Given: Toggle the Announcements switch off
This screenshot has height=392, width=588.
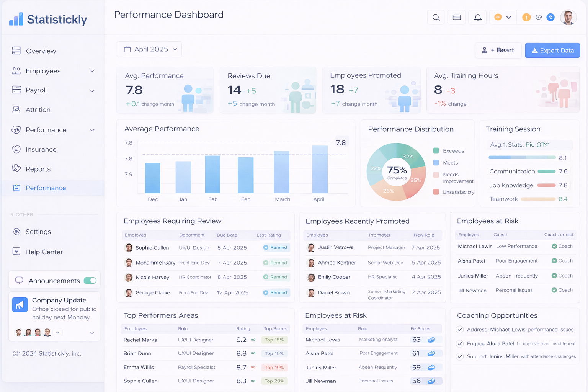Looking at the screenshot, I should point(90,280).
